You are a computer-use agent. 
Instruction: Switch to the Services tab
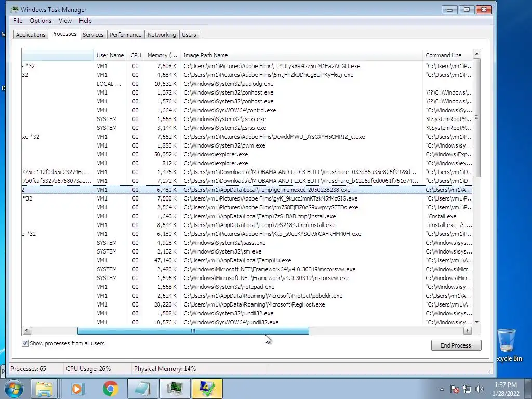coord(93,35)
